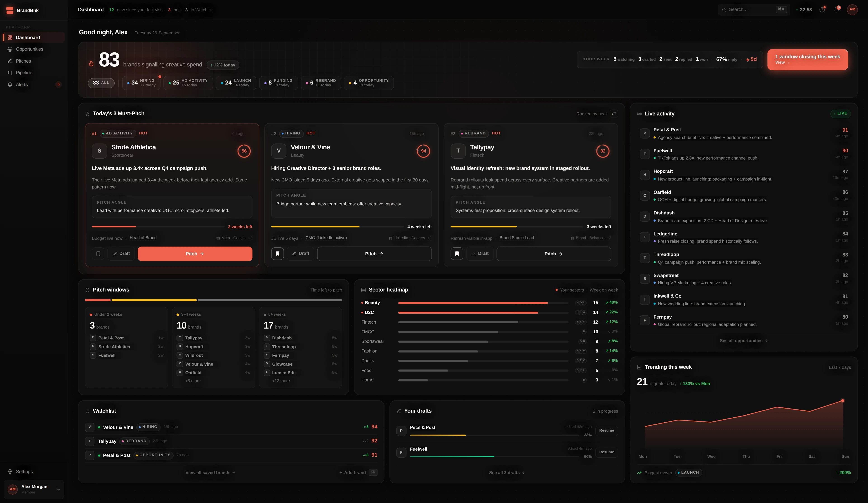Image resolution: width=868 pixels, height=503 pixels.
Task: Click the Sun data point on trend chart
Action: [x=842, y=401]
